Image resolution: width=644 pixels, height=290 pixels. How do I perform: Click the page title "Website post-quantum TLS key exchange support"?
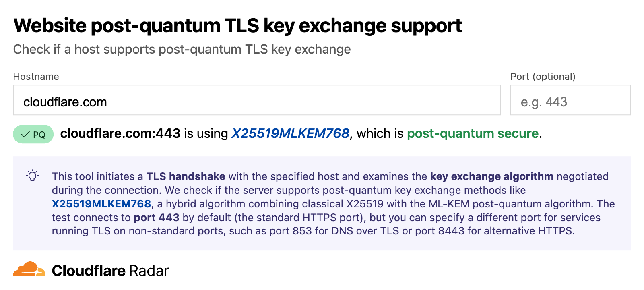coord(237,26)
